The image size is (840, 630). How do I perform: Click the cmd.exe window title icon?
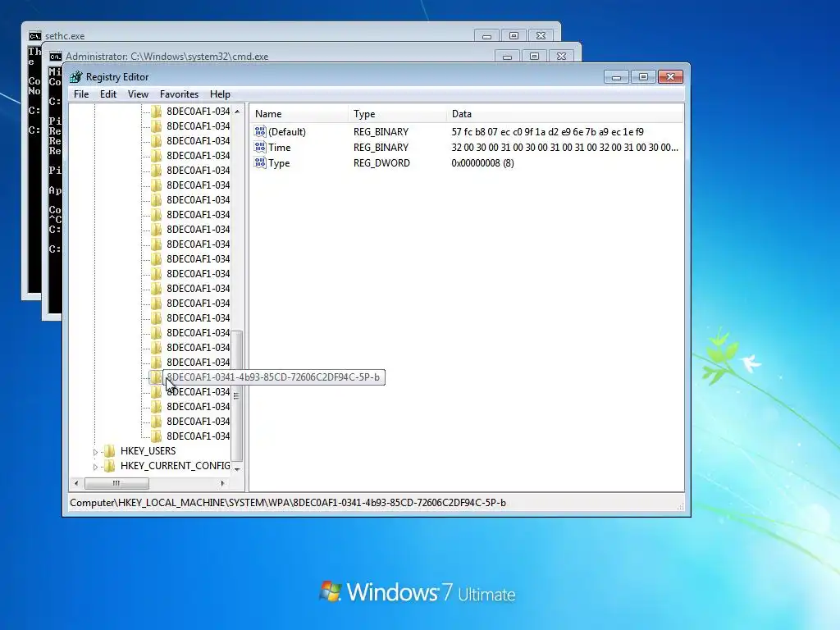coord(55,57)
